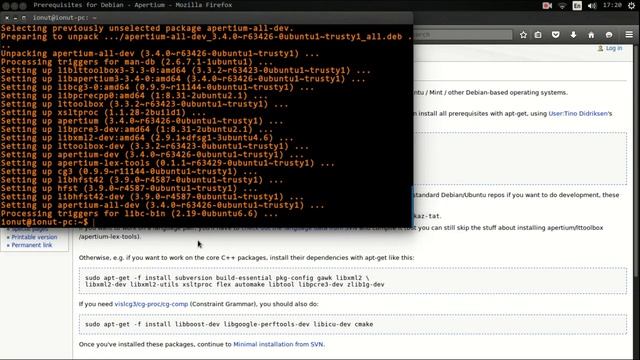Viewport: 640px width, 360px height.
Task: Open Firefox downloads arrow icon
Action: tap(573, 35)
